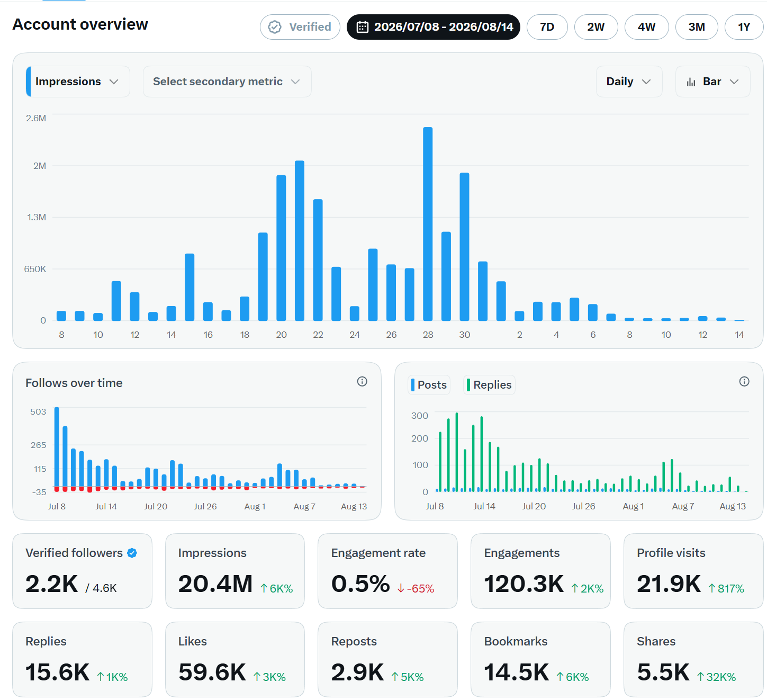
Task: Open the Bar chart type dropdown
Action: point(713,82)
